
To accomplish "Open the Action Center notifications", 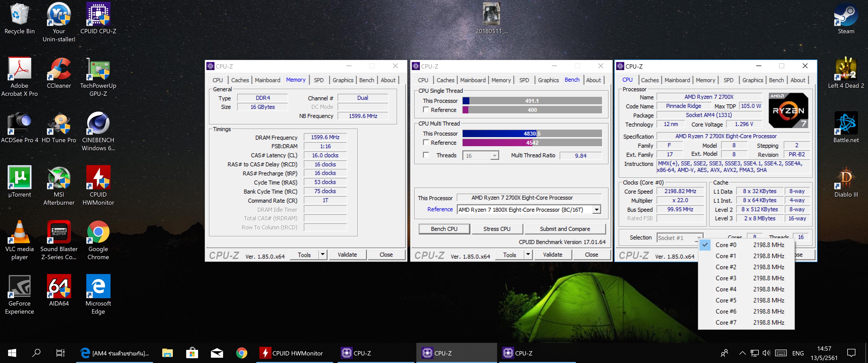I will point(851,353).
